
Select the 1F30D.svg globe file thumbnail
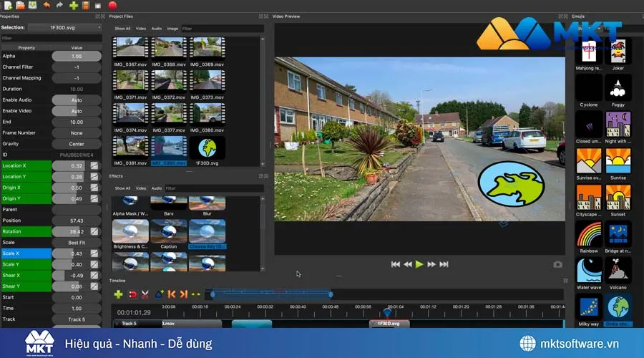207,147
